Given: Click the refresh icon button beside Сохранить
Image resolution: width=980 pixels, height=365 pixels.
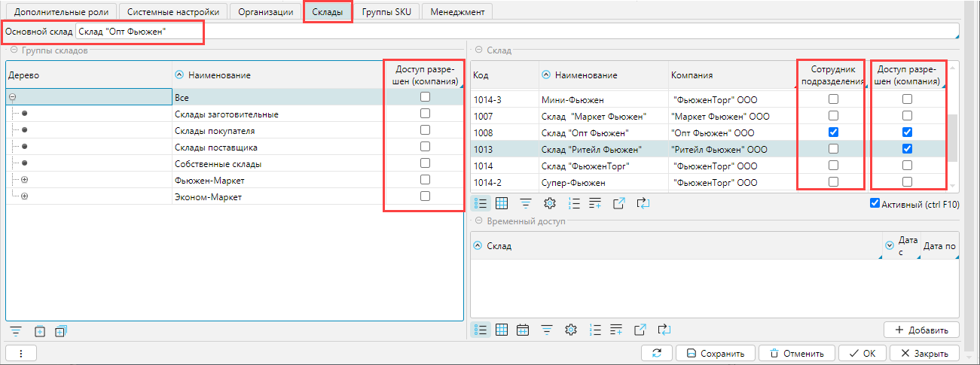Looking at the screenshot, I should click(657, 353).
